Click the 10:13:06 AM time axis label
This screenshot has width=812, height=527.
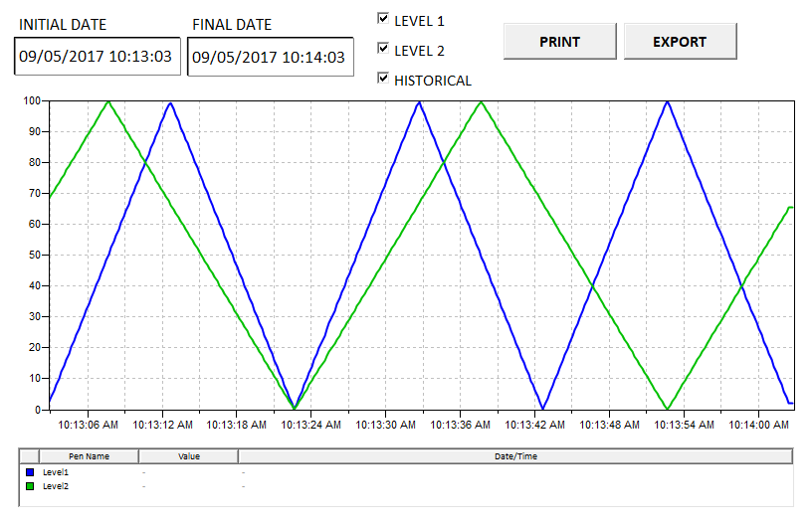click(x=88, y=425)
